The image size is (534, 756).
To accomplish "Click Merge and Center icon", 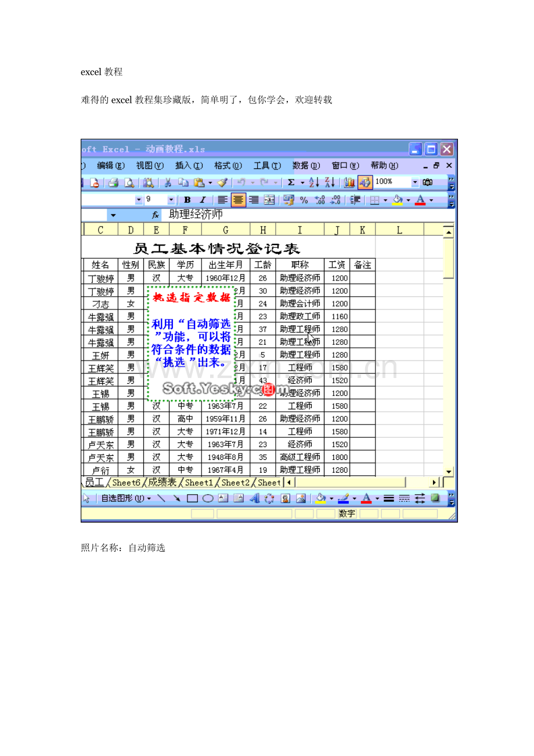I will (x=269, y=200).
